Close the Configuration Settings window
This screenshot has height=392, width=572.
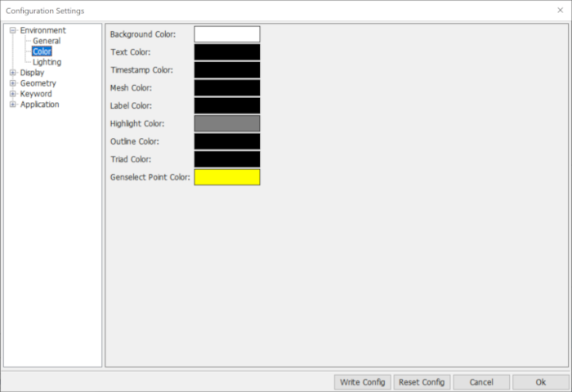(561, 11)
